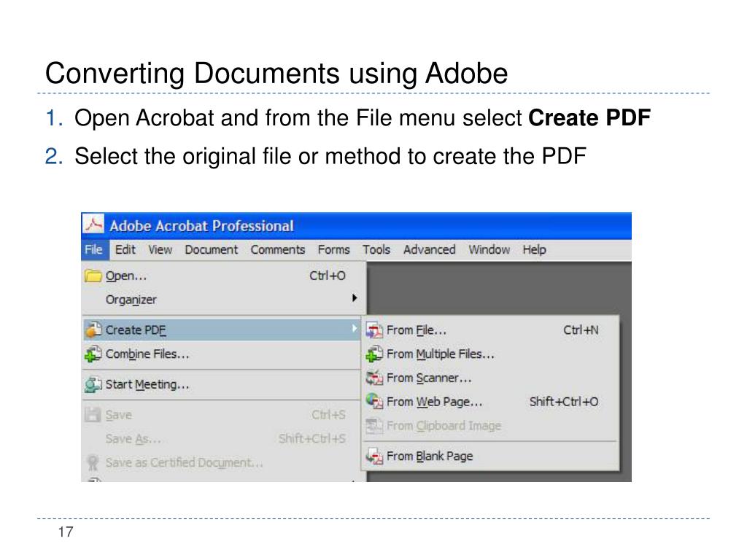Choose From Blank Page in submenu
This screenshot has height=560, width=747.
[x=491, y=456]
